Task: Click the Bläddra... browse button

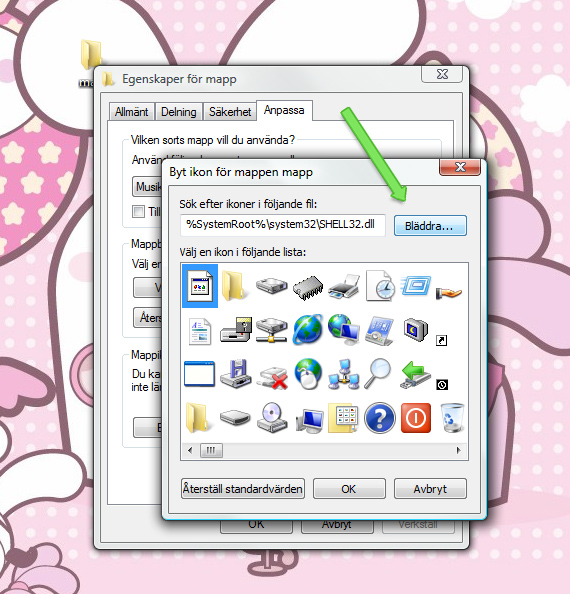Action: (430, 226)
